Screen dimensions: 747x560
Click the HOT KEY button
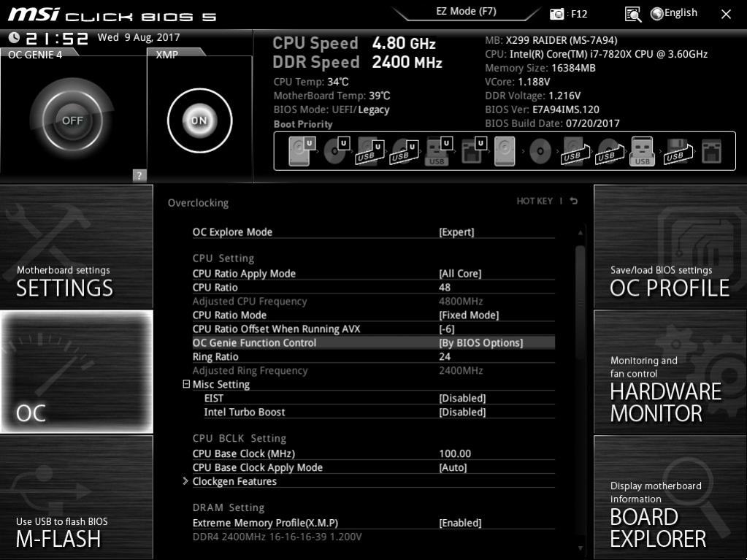click(535, 201)
